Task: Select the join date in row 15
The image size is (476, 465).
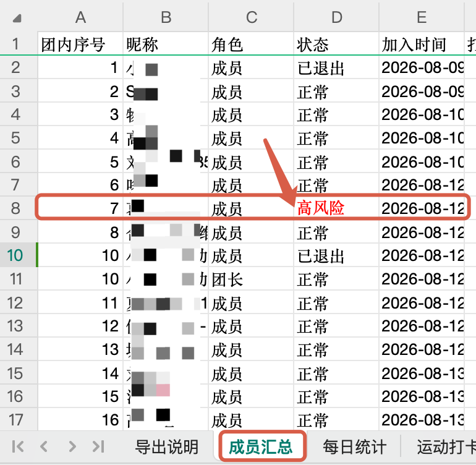Action: (x=422, y=373)
